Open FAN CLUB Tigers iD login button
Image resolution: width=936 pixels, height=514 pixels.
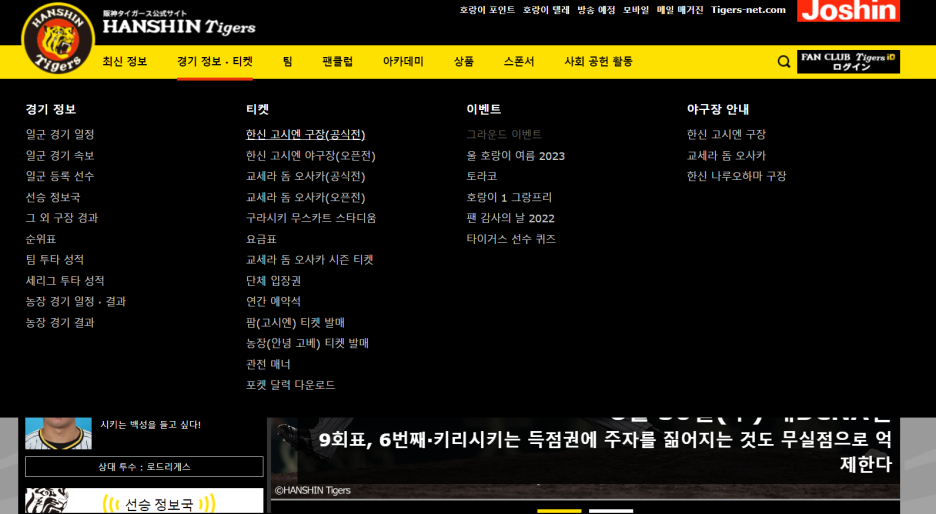click(848, 61)
